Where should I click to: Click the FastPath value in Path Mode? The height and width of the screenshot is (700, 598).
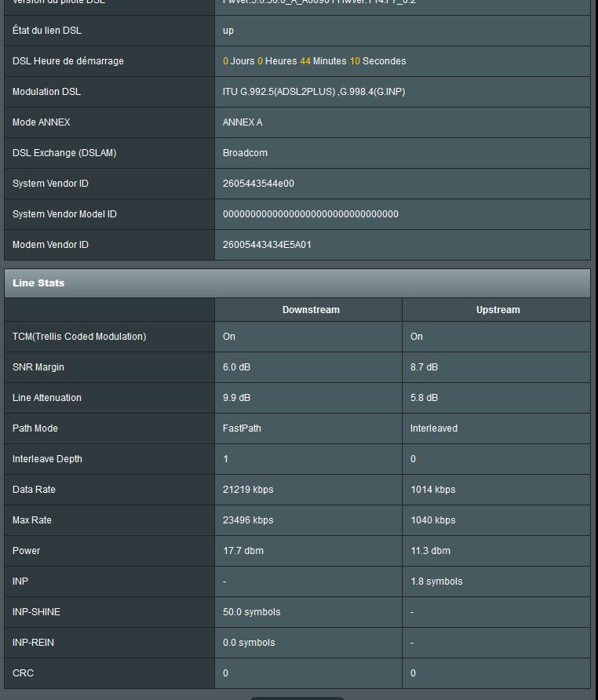coord(242,428)
